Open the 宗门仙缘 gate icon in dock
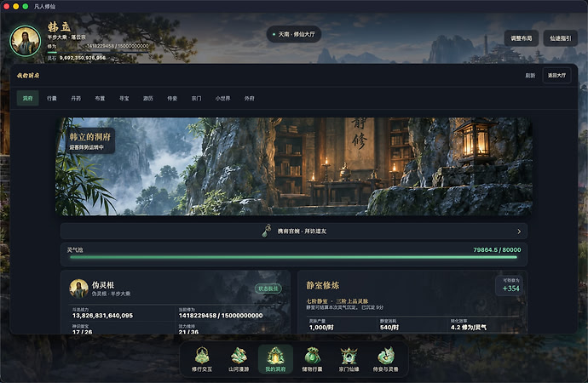 tap(349, 359)
